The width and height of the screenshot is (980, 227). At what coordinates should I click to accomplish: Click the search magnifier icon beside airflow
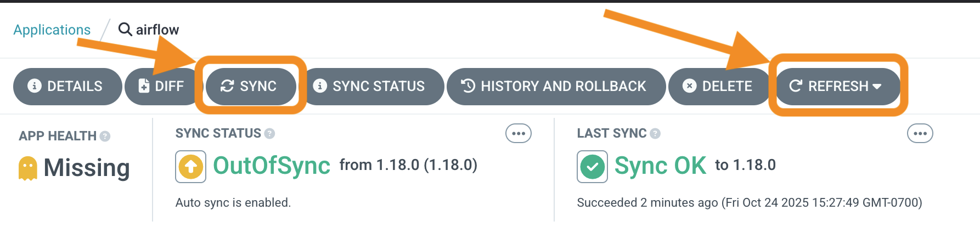point(125,29)
